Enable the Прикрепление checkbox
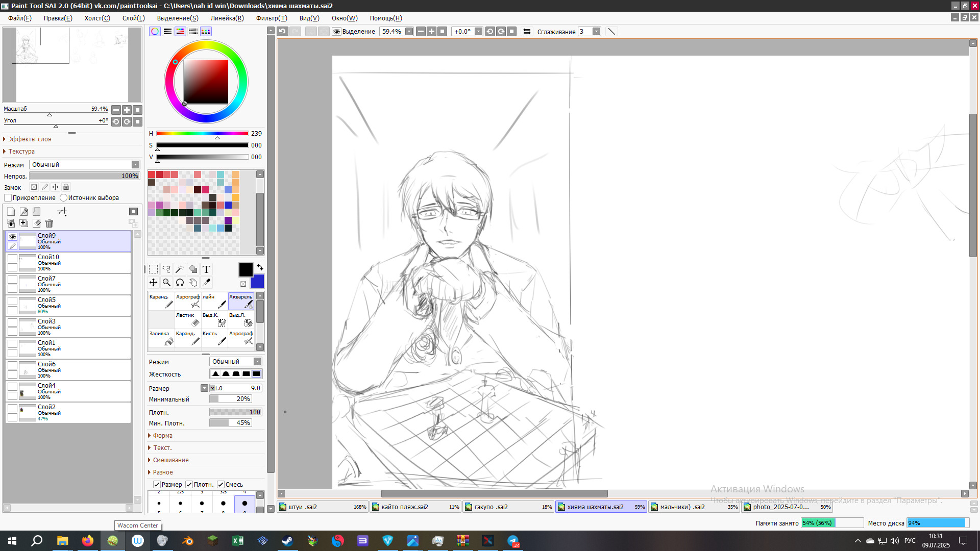The image size is (980, 551). coord(8,198)
